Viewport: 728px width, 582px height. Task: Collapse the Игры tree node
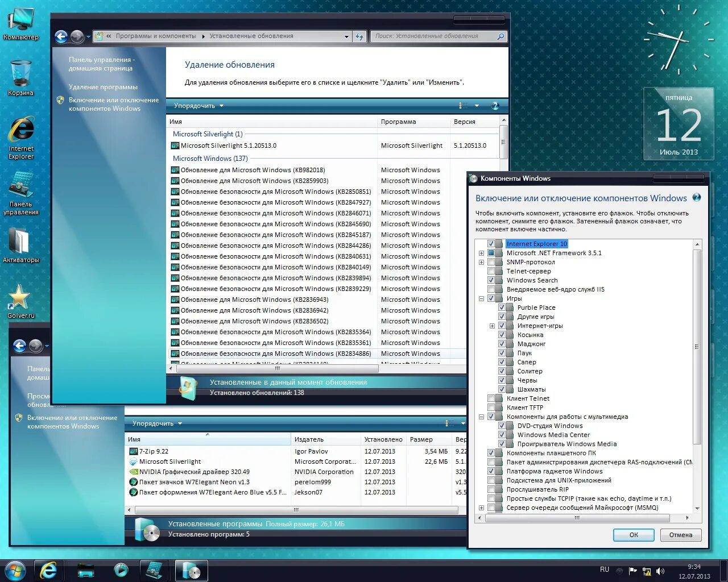pyautogui.click(x=482, y=298)
